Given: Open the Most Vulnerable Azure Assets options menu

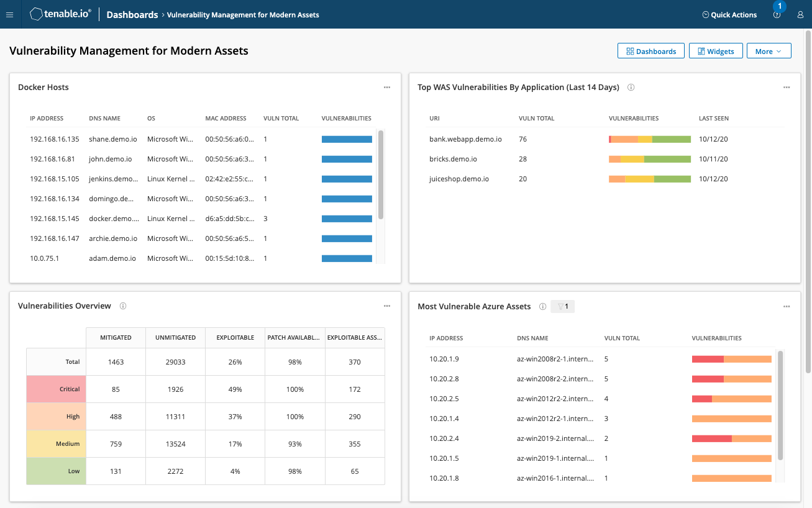Looking at the screenshot, I should (x=786, y=306).
